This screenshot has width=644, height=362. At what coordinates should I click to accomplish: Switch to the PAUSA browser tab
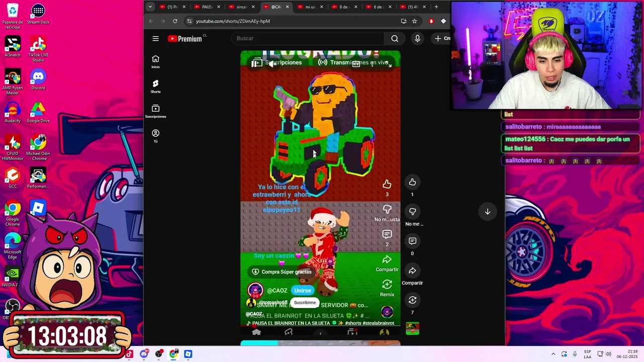[x=207, y=7]
